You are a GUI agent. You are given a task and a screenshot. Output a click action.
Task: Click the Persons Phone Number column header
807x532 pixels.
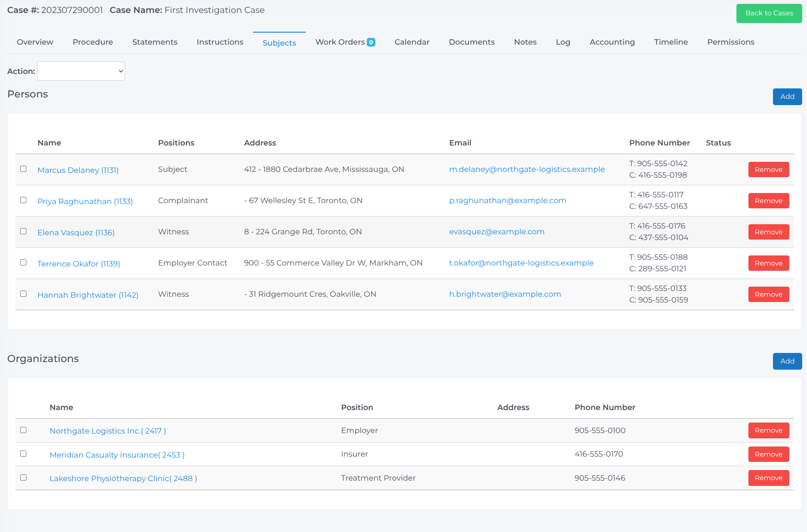pos(659,143)
